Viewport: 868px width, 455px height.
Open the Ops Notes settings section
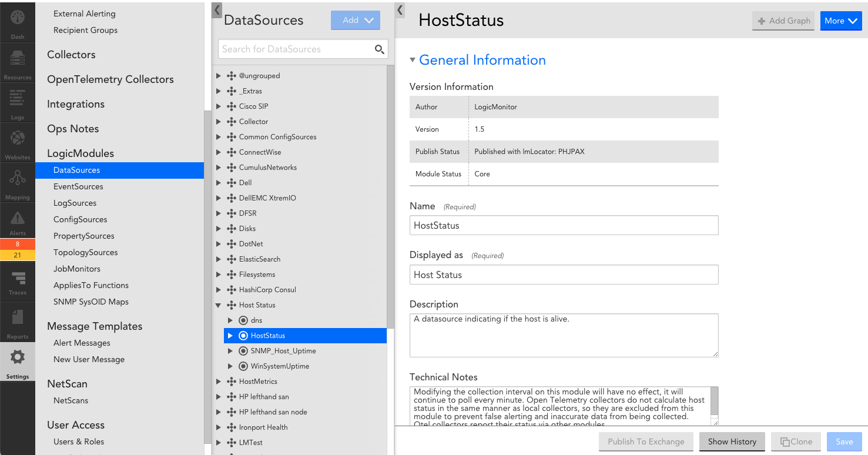[x=73, y=129]
